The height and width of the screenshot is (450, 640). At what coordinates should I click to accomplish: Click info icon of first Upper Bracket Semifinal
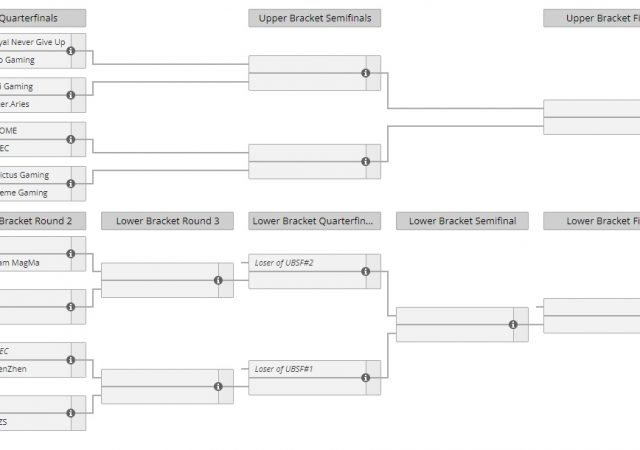pyautogui.click(x=365, y=73)
